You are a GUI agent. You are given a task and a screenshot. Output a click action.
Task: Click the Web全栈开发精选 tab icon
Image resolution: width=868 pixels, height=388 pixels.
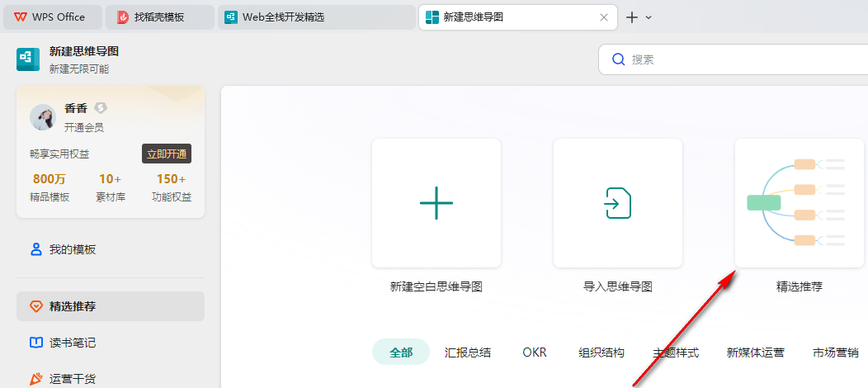pyautogui.click(x=231, y=17)
